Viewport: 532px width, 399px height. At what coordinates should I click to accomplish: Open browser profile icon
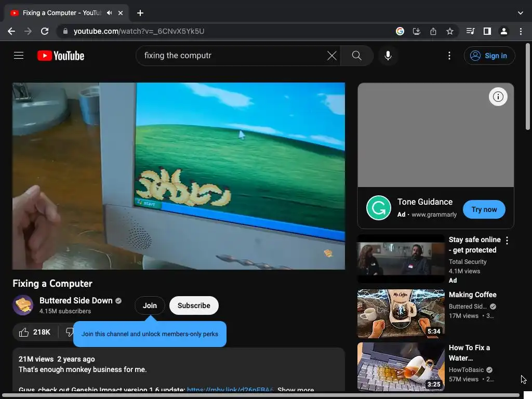click(x=504, y=31)
